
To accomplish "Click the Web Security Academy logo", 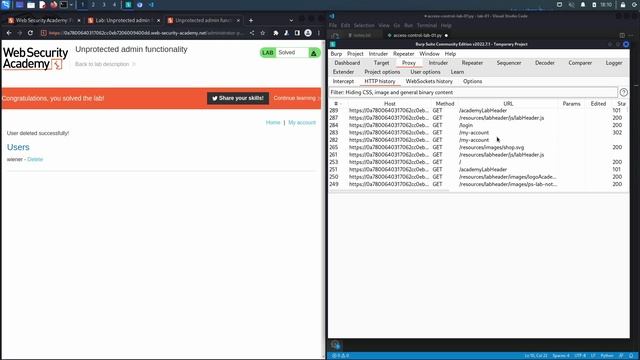I will 35,58.
